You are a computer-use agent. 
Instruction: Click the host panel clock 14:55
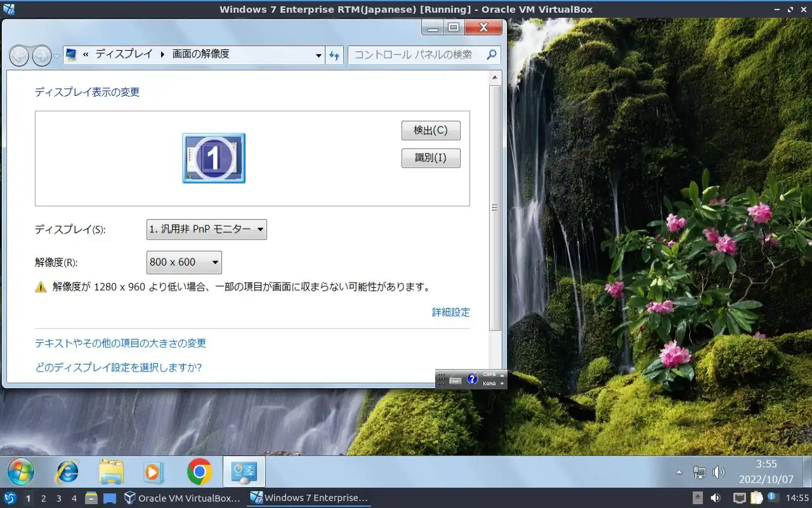pos(797,498)
